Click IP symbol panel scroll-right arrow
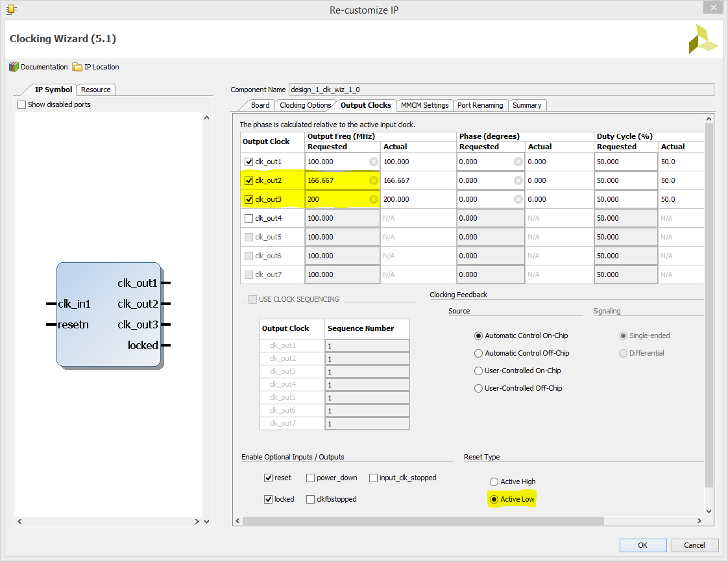The width and height of the screenshot is (728, 562). pos(197,522)
